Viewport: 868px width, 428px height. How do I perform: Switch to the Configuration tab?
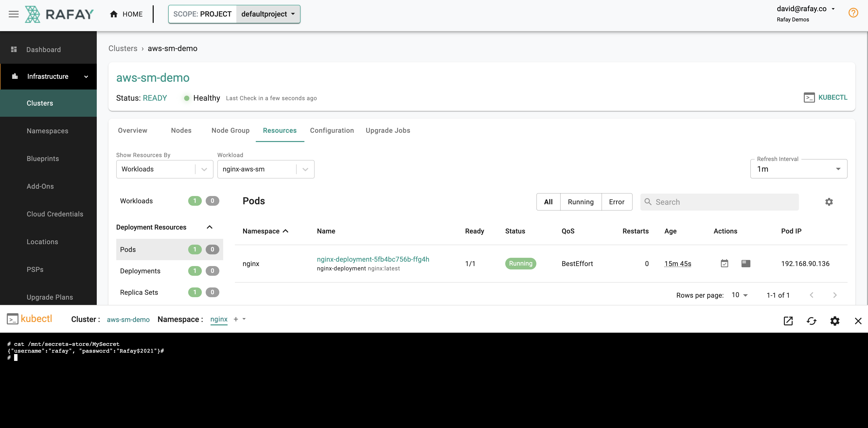tap(332, 130)
